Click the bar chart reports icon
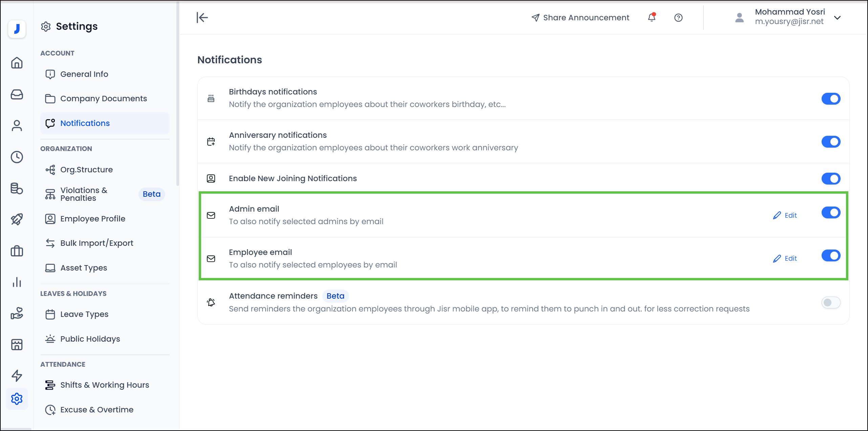 coord(17,282)
